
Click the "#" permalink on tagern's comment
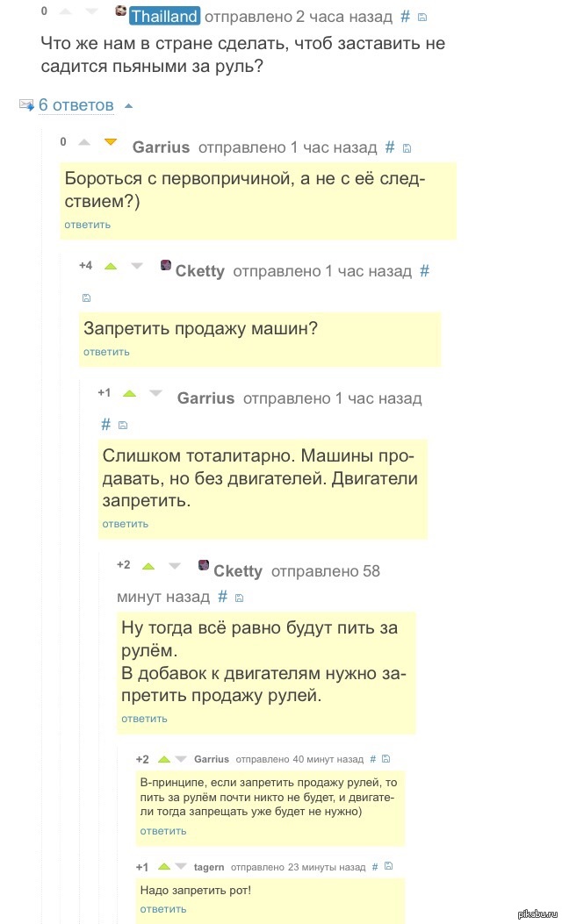[373, 866]
